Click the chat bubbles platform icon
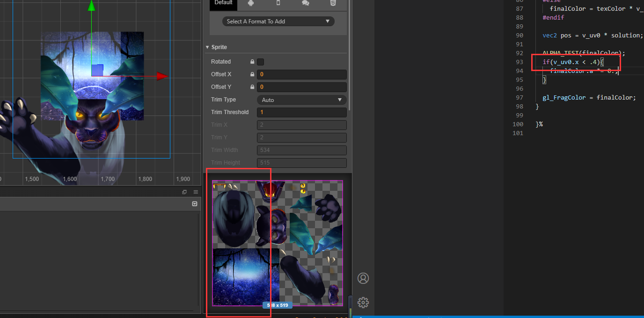Screen dimensions: 644x318 pyautogui.click(x=306, y=3)
